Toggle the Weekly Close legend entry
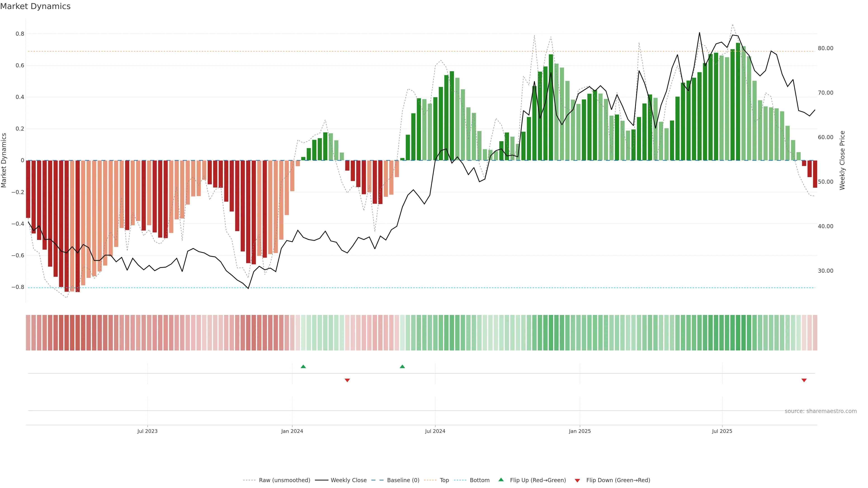This screenshot has height=488, width=868. tap(348, 480)
